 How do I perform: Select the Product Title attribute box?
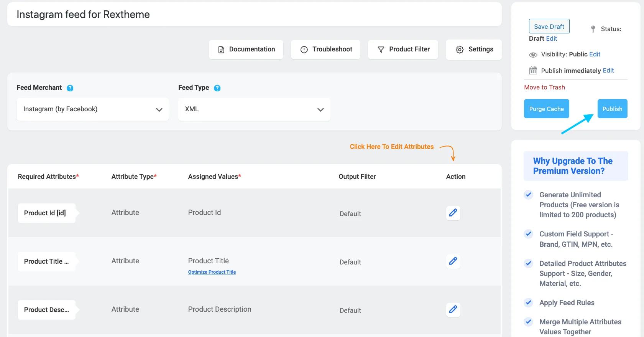46,261
